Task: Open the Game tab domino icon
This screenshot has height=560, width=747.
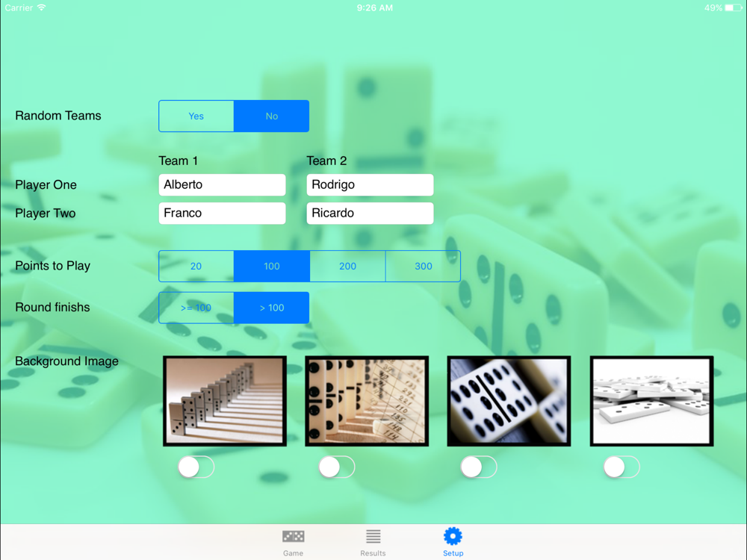Action: coord(293,537)
